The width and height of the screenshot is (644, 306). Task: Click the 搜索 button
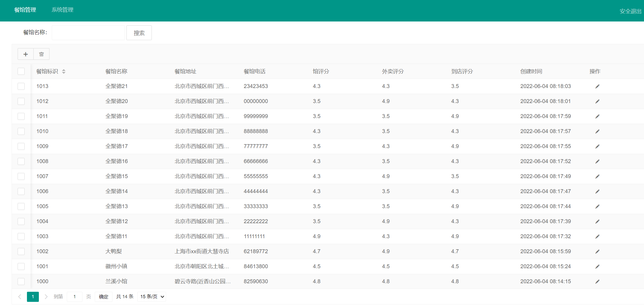(x=139, y=33)
